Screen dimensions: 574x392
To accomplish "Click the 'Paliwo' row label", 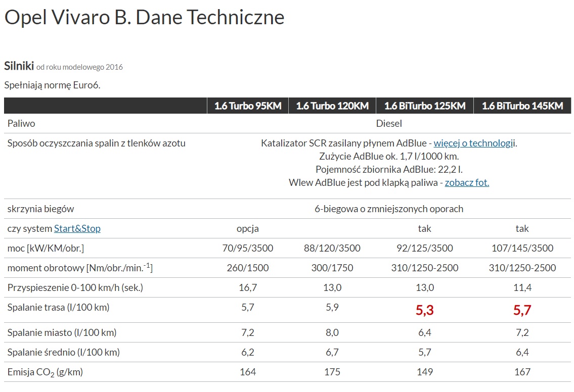I will click(x=21, y=123).
